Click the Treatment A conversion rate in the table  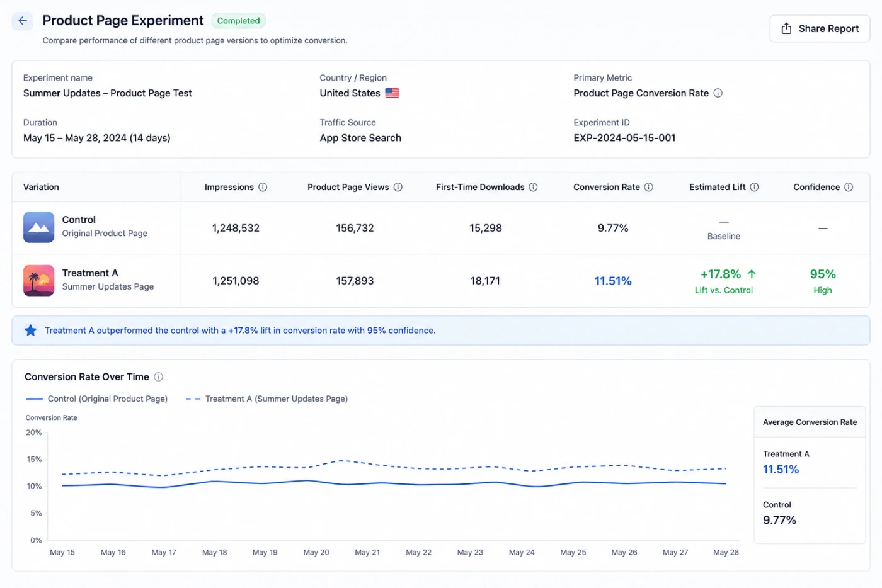613,281
